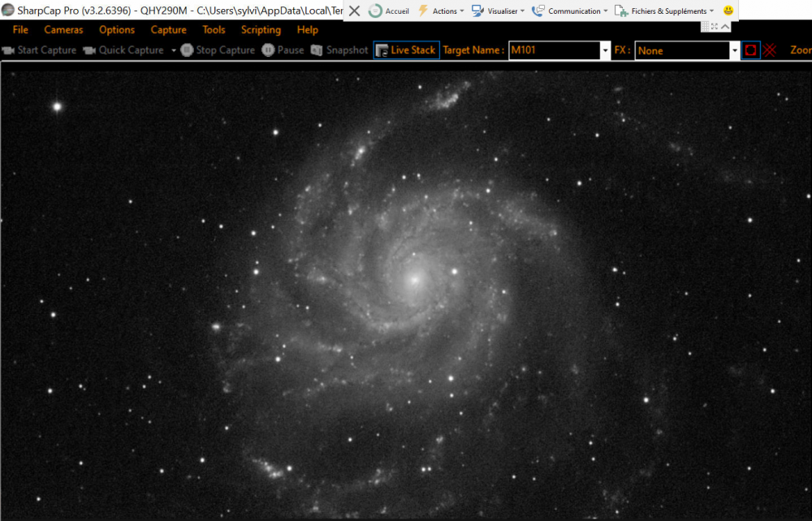The height and width of the screenshot is (521, 812).
Task: Click the Target Name field showing M101
Action: [x=554, y=50]
